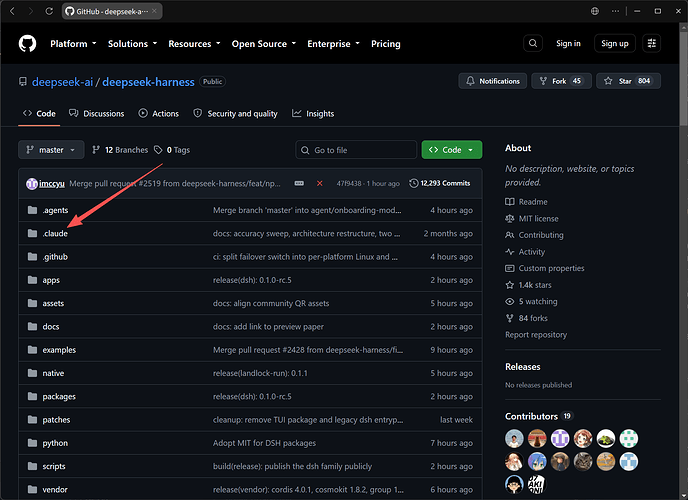Viewport: 688px width, 500px height.
Task: Click the first contributor avatar
Action: tap(514, 438)
